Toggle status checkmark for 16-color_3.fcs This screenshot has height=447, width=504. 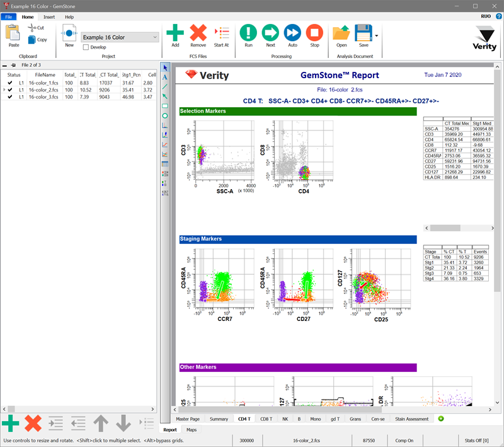tap(9, 97)
